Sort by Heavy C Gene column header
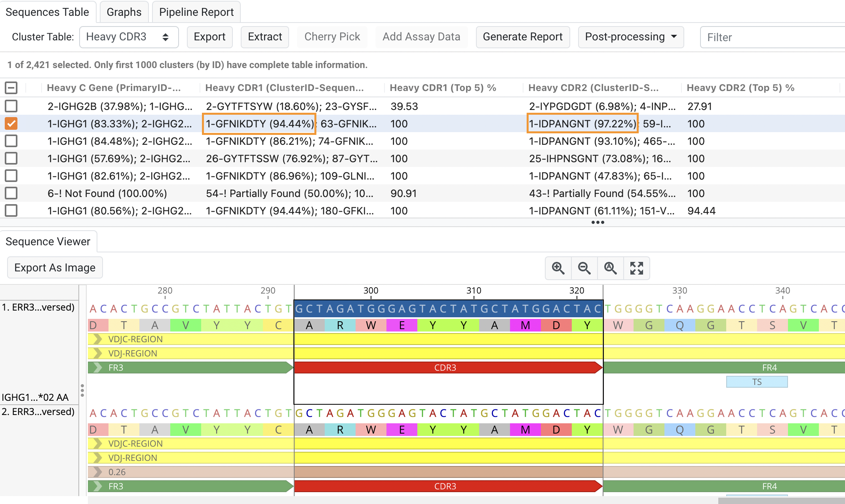Screen dimensions: 845x504 [x=114, y=87]
